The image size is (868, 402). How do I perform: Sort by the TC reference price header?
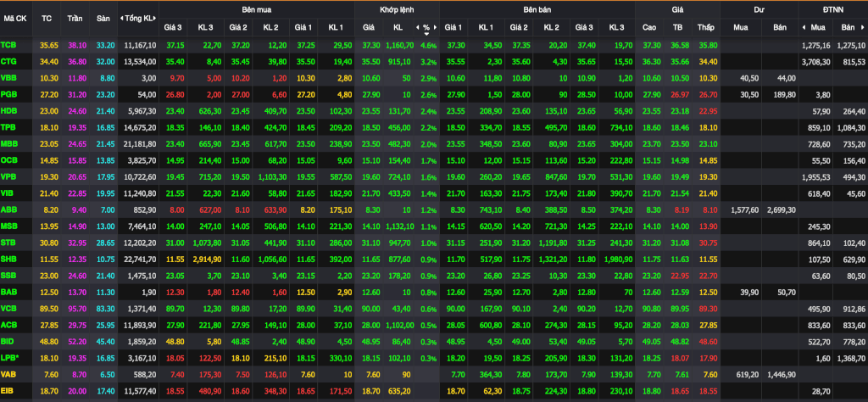pyautogui.click(x=47, y=18)
